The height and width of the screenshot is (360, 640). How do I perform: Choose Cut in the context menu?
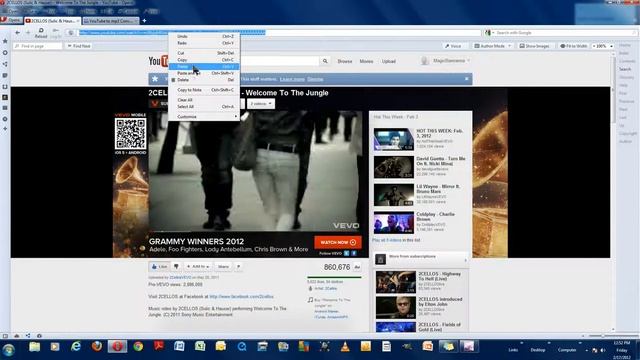[x=204, y=53]
